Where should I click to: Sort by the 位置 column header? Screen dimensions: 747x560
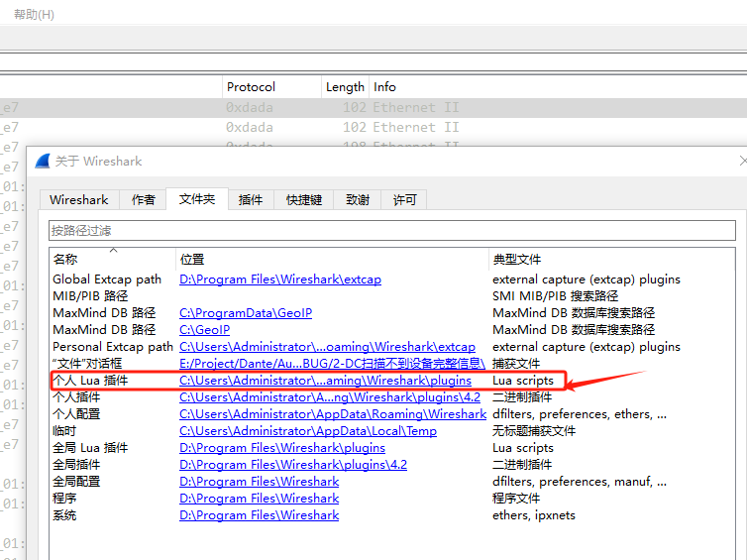(332, 260)
